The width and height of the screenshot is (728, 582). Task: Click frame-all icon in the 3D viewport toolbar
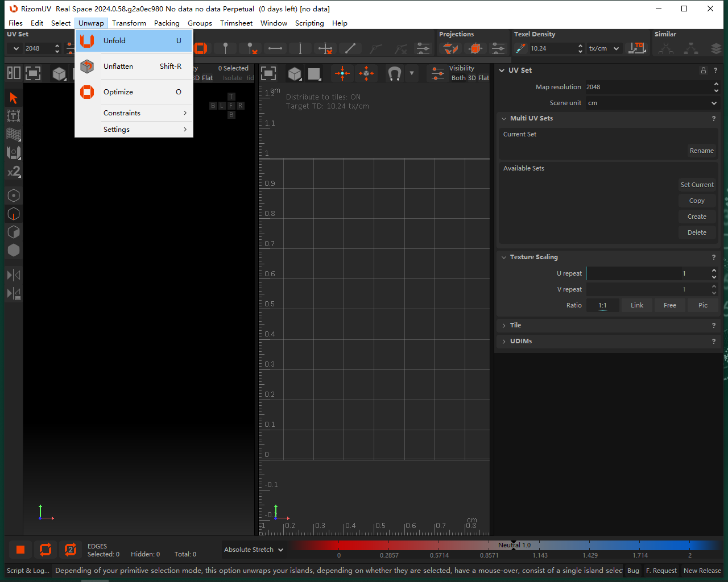coord(34,73)
